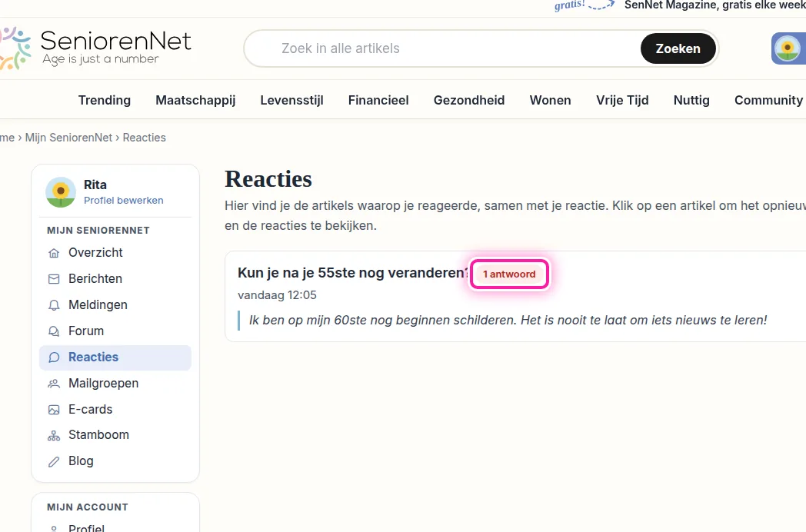Open the sunflower avatar in the header

(x=788, y=48)
